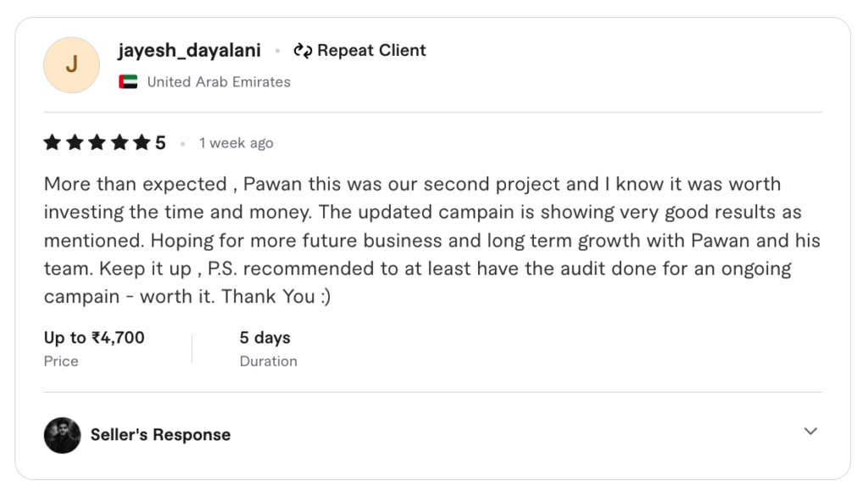The width and height of the screenshot is (868, 491).
Task: Click the United Arab Emirates flag icon
Action: 128,82
